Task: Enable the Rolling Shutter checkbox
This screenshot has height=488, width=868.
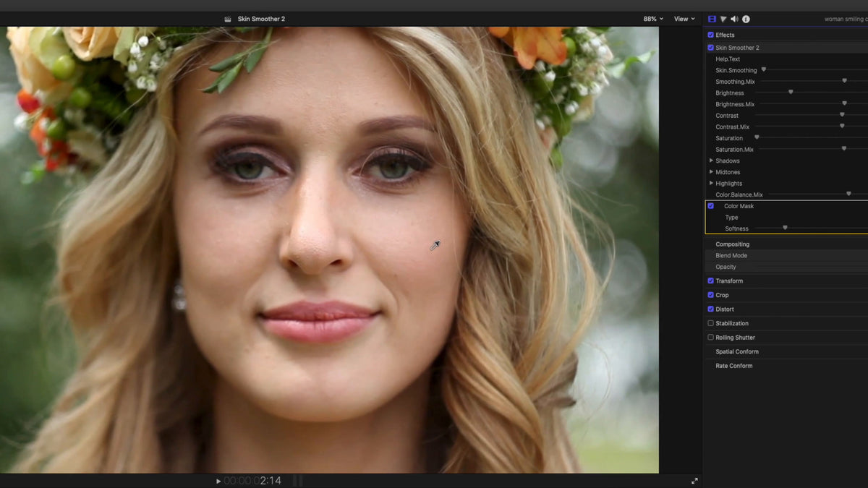Action: coord(710,337)
